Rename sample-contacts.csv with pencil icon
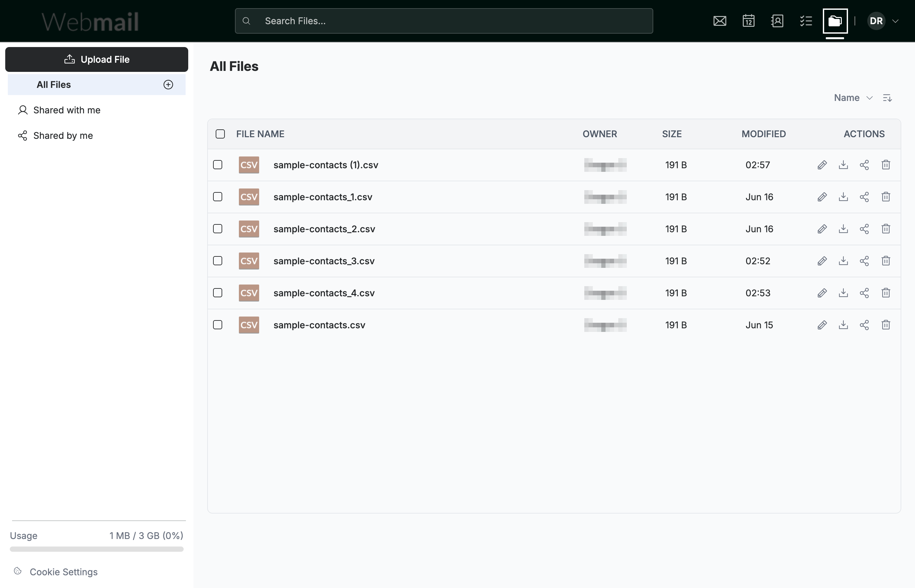Image resolution: width=915 pixels, height=588 pixels. click(822, 325)
